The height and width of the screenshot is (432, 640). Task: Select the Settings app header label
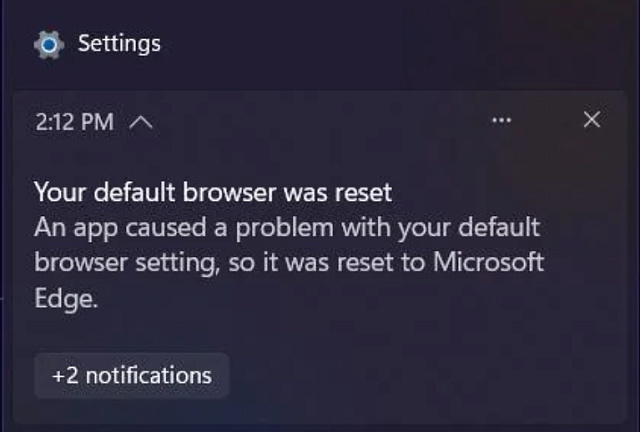coord(119,43)
